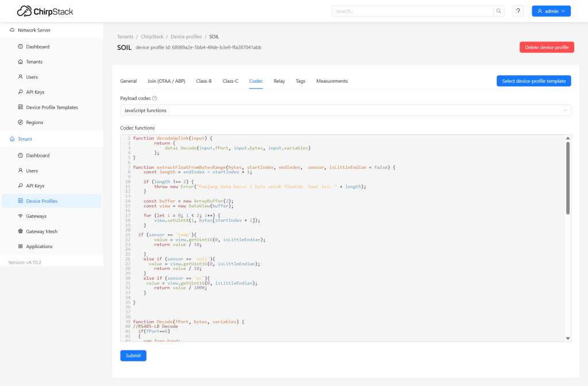Click the Gateways sidebar icon
588x386 pixels.
(21, 216)
